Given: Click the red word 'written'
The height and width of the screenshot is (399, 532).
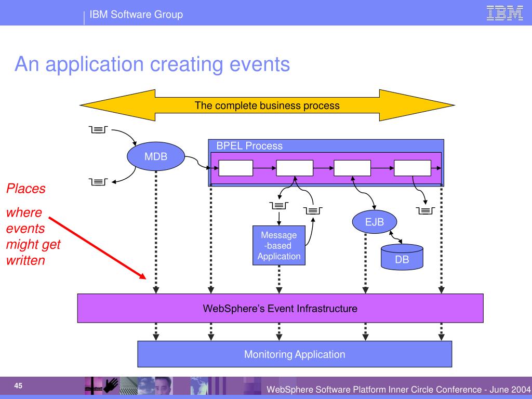Looking at the screenshot, I should 25,260.
